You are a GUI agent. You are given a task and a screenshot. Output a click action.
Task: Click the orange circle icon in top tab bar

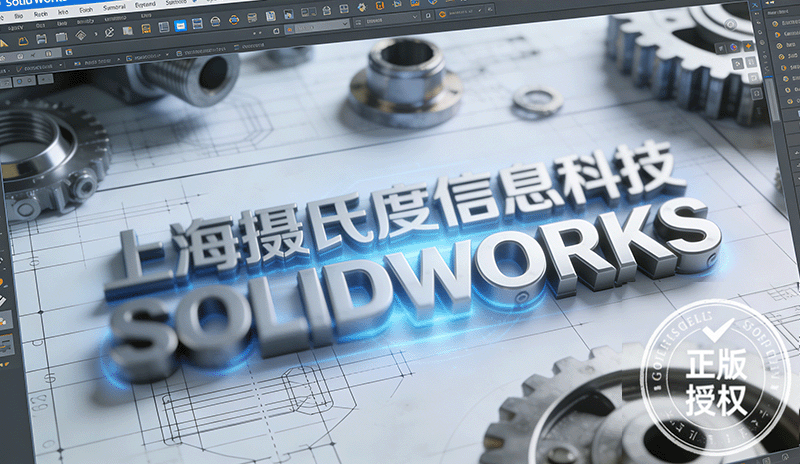pyautogui.click(x=442, y=15)
